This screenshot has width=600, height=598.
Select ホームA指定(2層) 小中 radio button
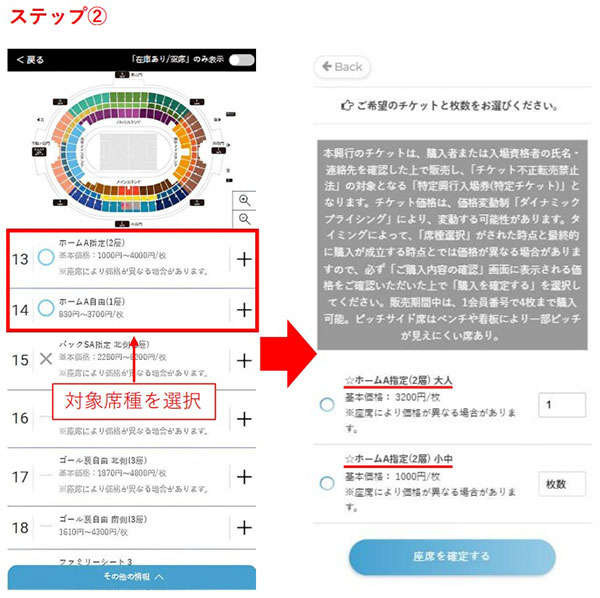click(327, 483)
